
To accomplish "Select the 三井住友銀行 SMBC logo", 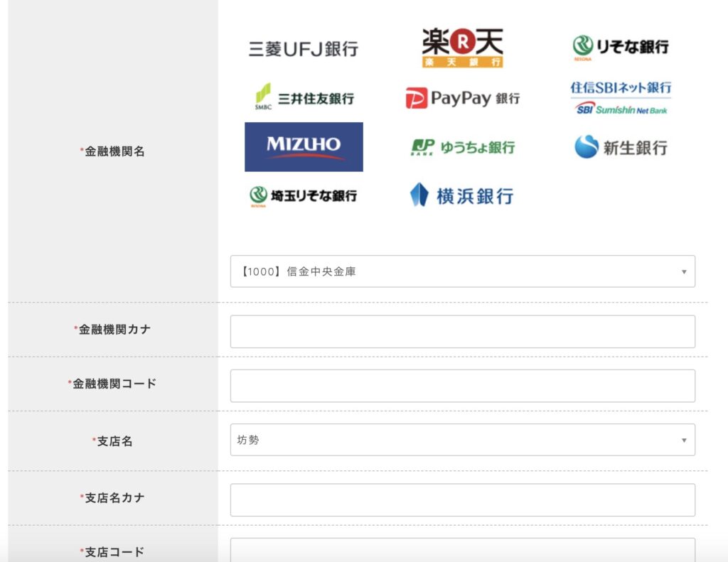I will point(304,97).
